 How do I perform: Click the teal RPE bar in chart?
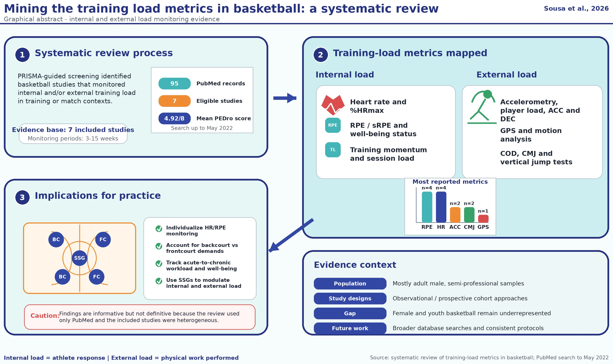coord(427,207)
